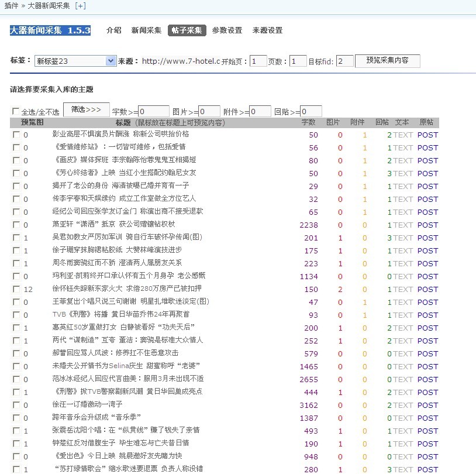The height and width of the screenshot is (474, 476).
Task: Click the 开始页 input field
Action: [258, 61]
